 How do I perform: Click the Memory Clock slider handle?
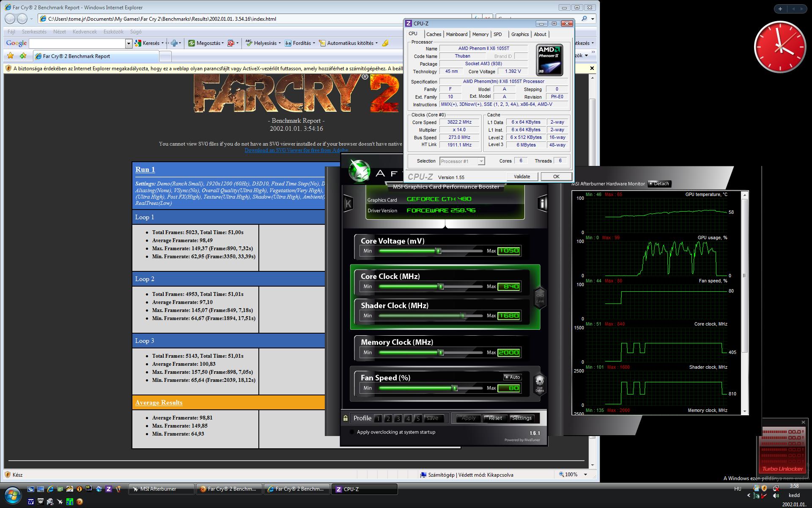tap(441, 353)
